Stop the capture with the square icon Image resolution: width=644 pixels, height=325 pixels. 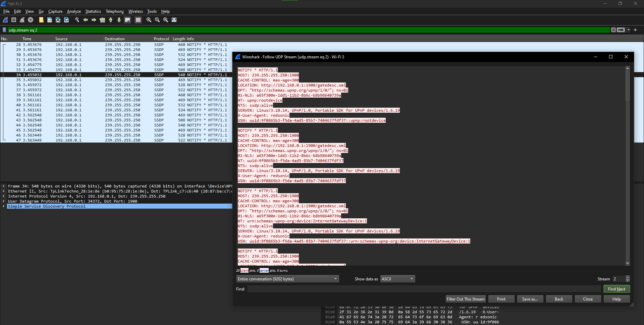14,20
